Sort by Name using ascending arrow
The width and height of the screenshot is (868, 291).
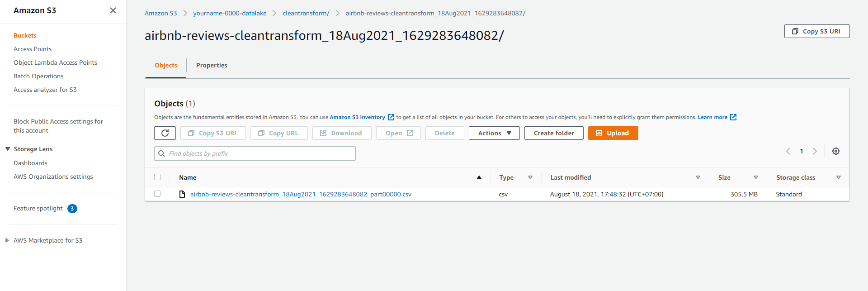(479, 177)
